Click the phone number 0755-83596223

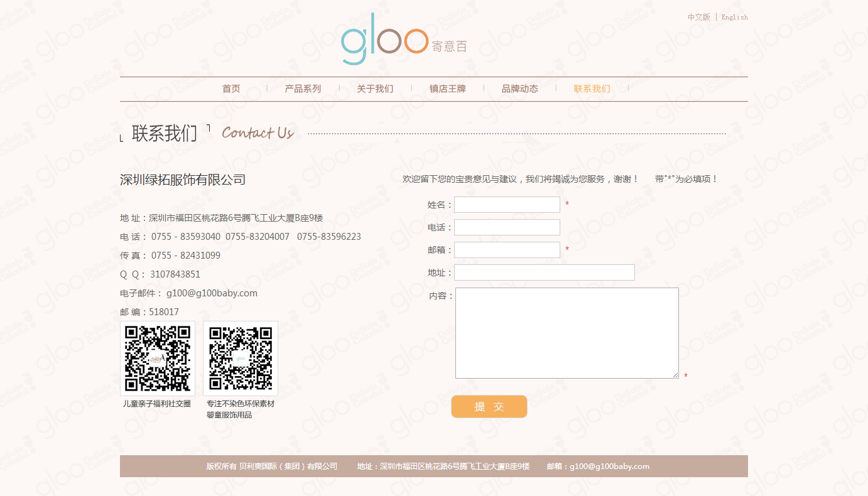[329, 237]
